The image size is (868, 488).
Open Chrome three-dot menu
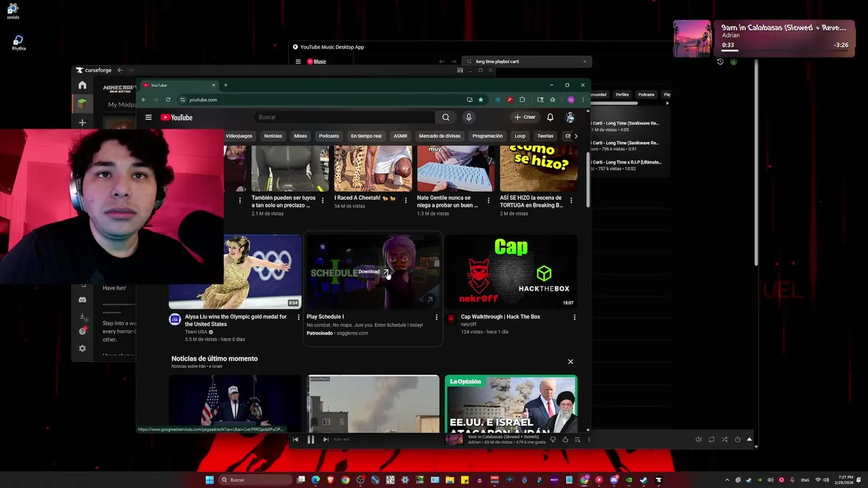pos(583,100)
